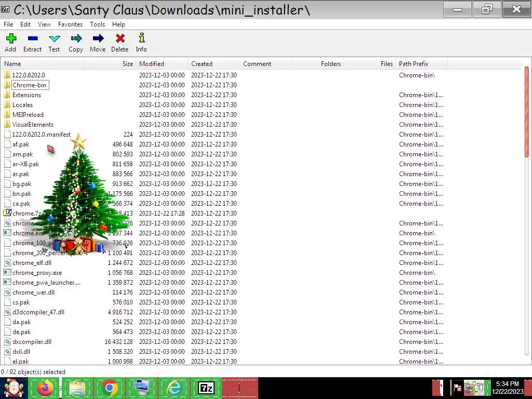Click the Path Prefix column header
This screenshot has width=532, height=399.
click(422, 64)
